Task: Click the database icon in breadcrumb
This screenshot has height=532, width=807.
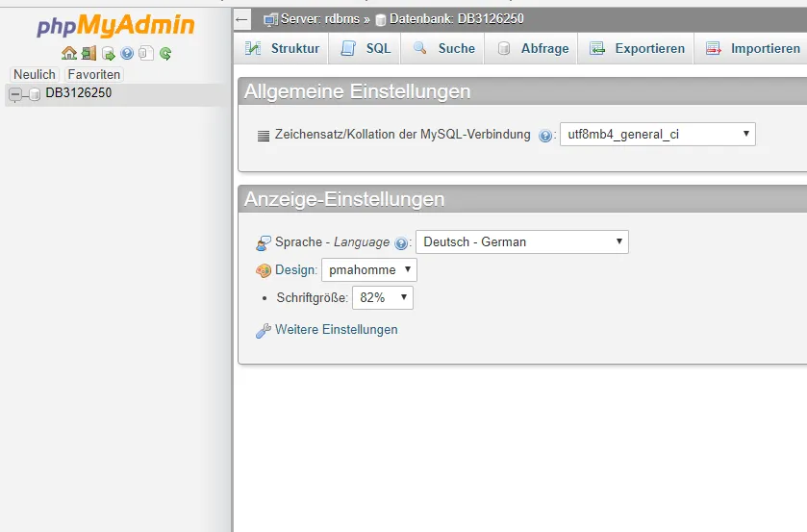Action: tap(381, 20)
